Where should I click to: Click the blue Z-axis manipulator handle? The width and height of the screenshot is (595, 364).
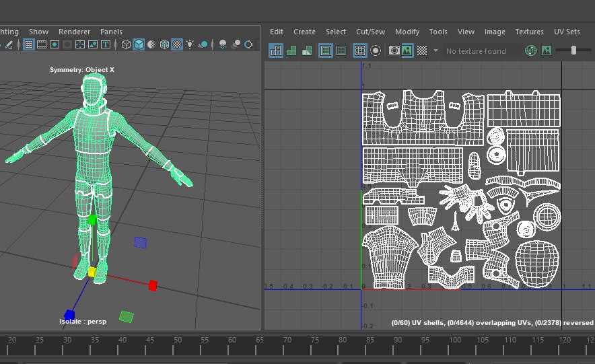pos(69,315)
